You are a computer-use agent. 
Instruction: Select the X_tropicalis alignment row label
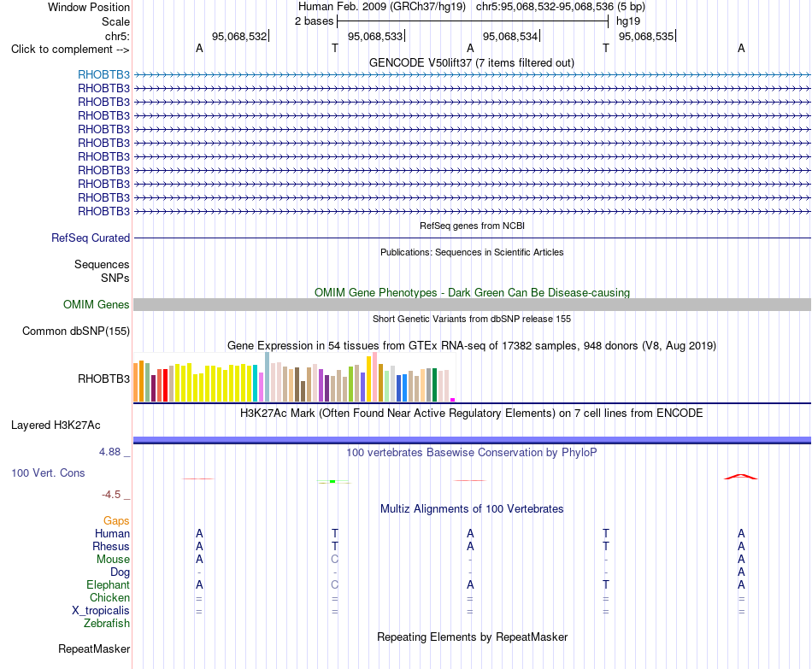pyautogui.click(x=101, y=611)
